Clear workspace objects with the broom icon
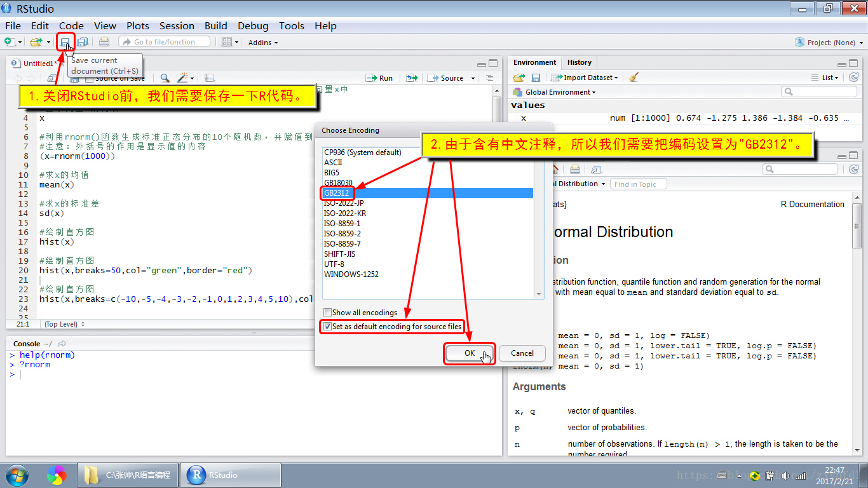The width and height of the screenshot is (868, 488). point(634,78)
